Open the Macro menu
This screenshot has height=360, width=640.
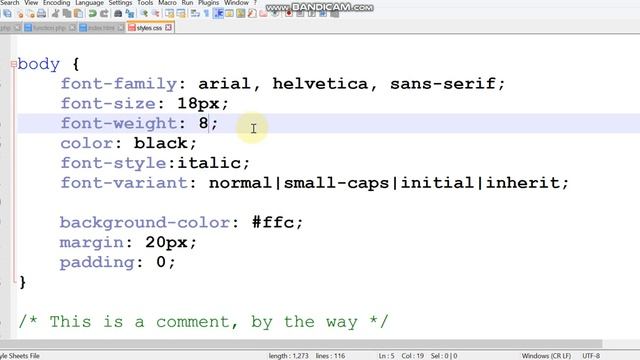167,3
